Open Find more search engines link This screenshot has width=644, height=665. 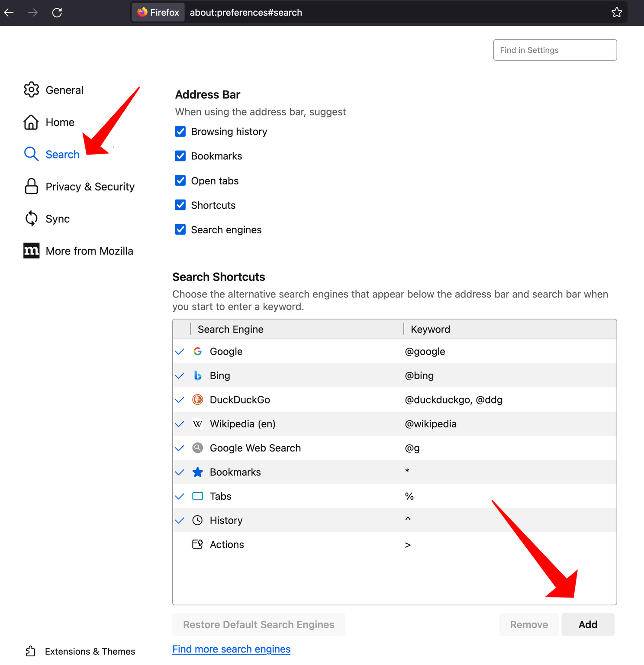click(232, 649)
